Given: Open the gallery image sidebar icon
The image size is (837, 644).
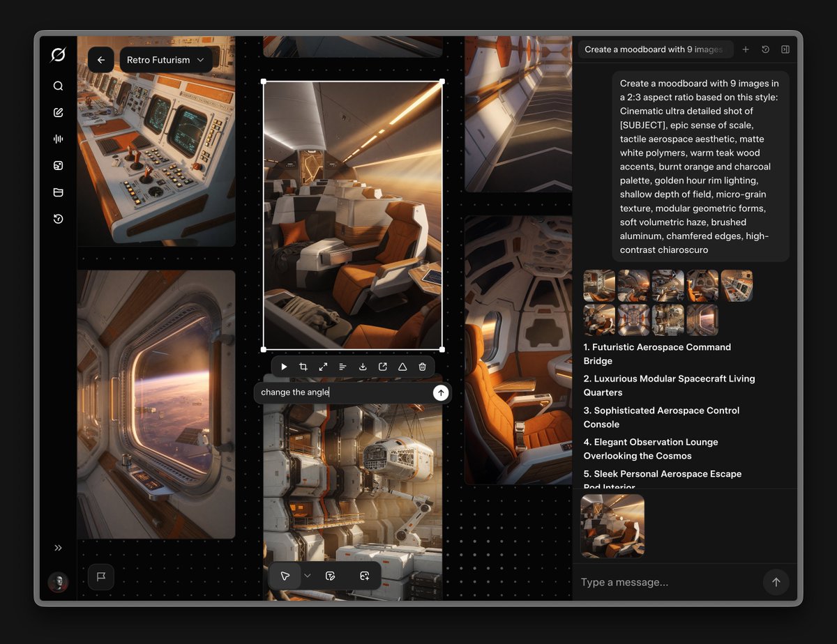Looking at the screenshot, I should (58, 166).
